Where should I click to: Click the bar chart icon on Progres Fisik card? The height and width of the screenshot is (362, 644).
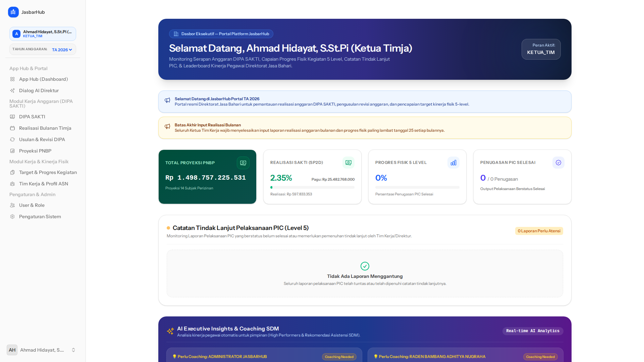[453, 163]
